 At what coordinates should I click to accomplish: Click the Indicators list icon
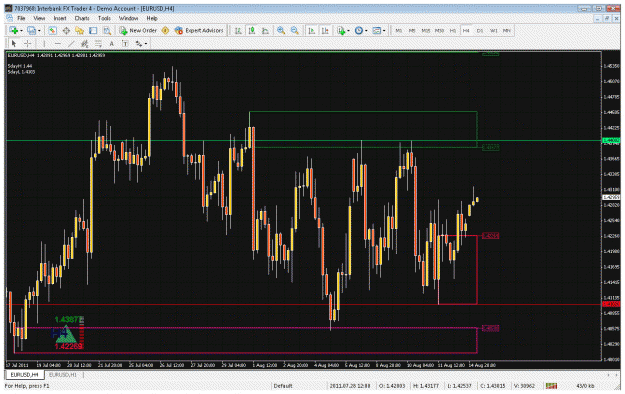(341, 31)
